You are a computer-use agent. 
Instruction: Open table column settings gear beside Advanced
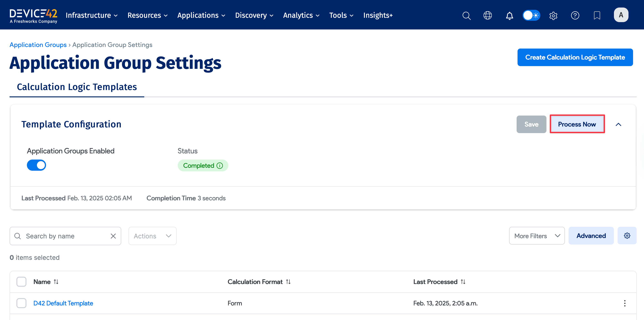(627, 235)
